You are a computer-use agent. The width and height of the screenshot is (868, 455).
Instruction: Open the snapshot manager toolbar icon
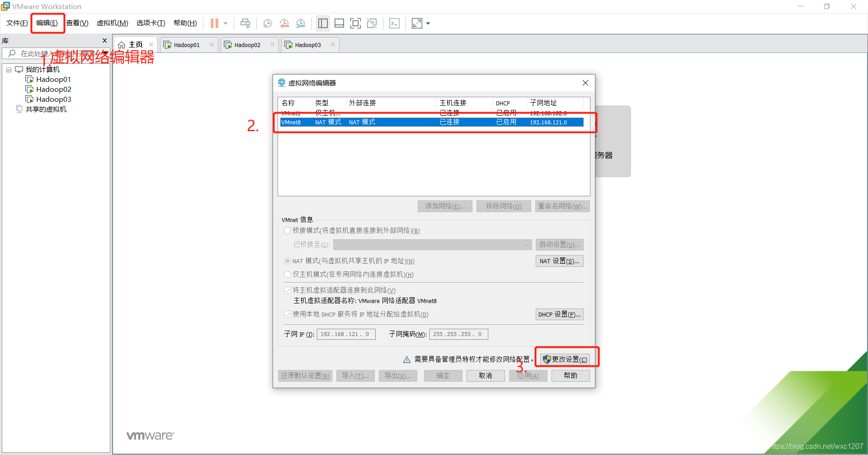tap(300, 23)
